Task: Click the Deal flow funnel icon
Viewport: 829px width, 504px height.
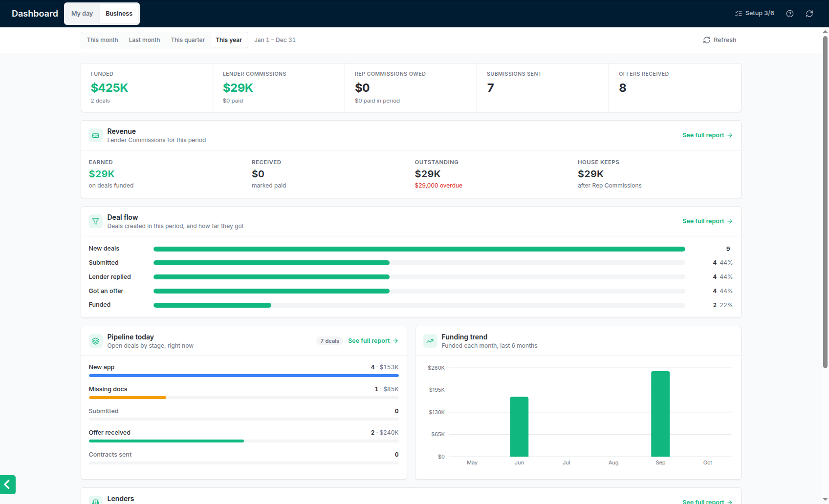Action: 96,221
